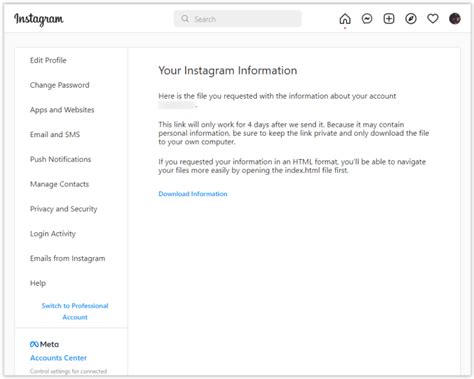The image size is (474, 379).
Task: Go to the Home feed icon
Action: (x=345, y=19)
